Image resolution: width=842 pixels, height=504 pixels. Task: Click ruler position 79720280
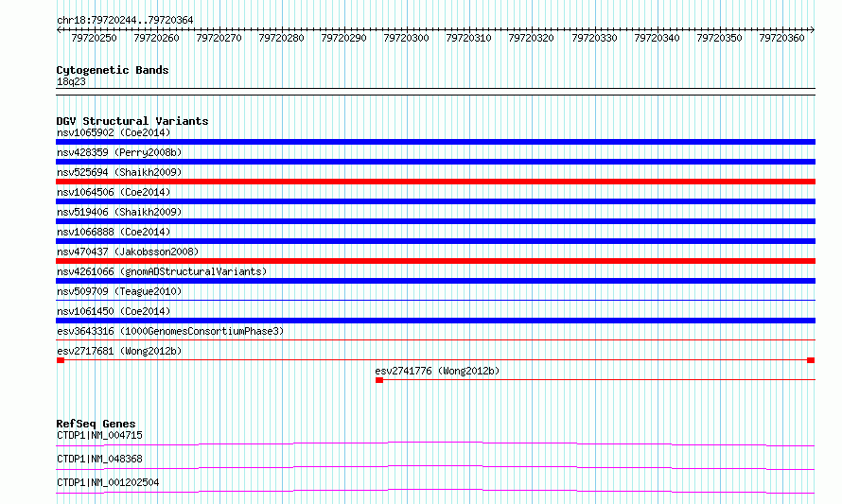coord(281,38)
